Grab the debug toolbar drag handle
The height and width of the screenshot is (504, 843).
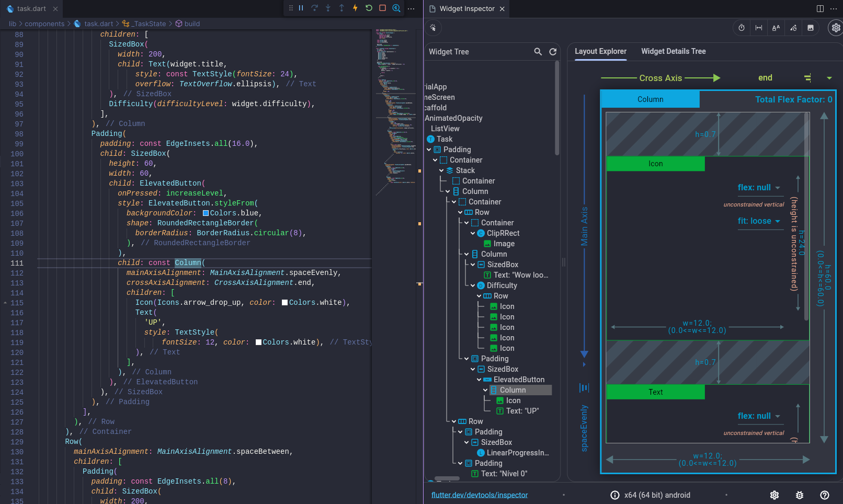(291, 8)
